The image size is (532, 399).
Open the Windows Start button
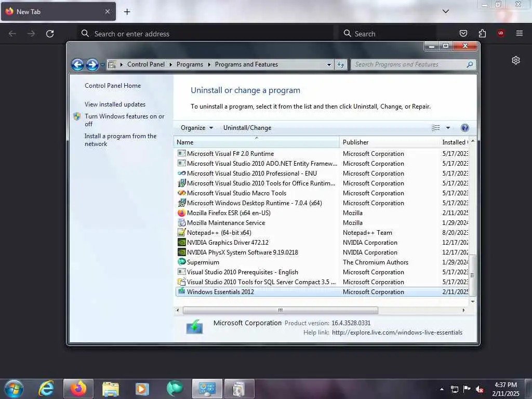[14, 389]
